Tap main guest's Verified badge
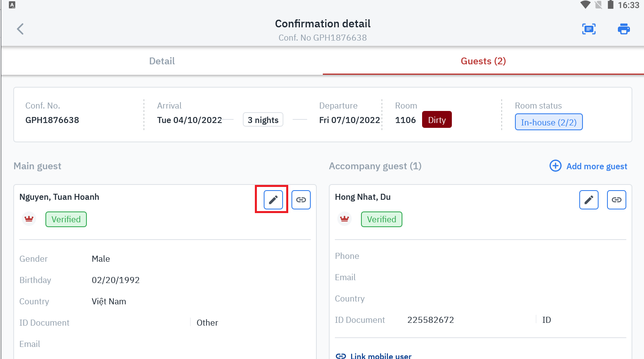Viewport: 644px width, 359px height. 66,220
